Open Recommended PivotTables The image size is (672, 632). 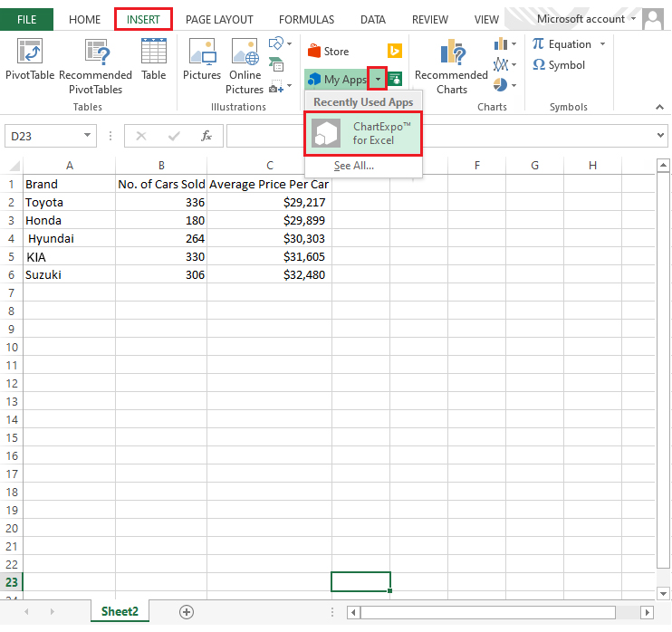pos(96,66)
